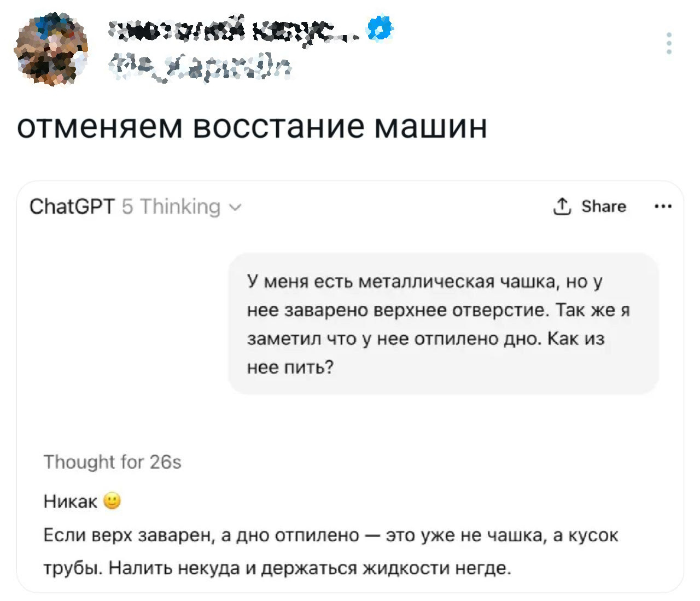This screenshot has width=700, height=601.
Task: Open the 5 Thinking model selector
Action: pos(171,207)
